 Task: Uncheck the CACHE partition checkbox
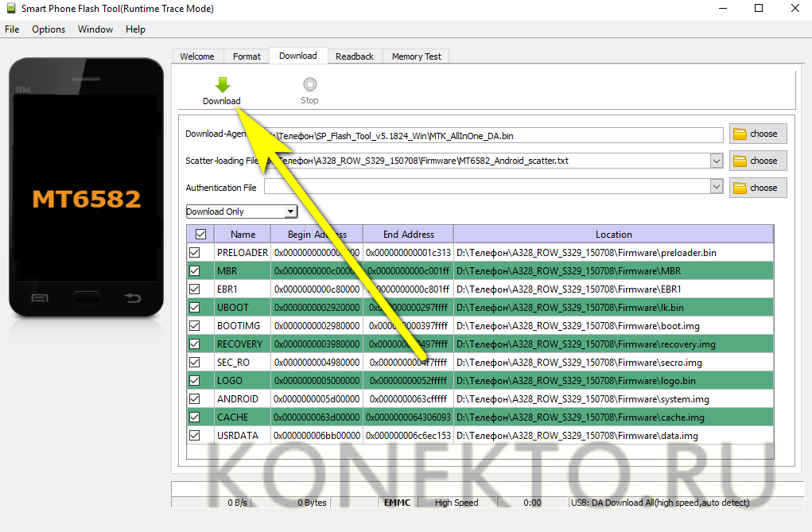click(195, 417)
